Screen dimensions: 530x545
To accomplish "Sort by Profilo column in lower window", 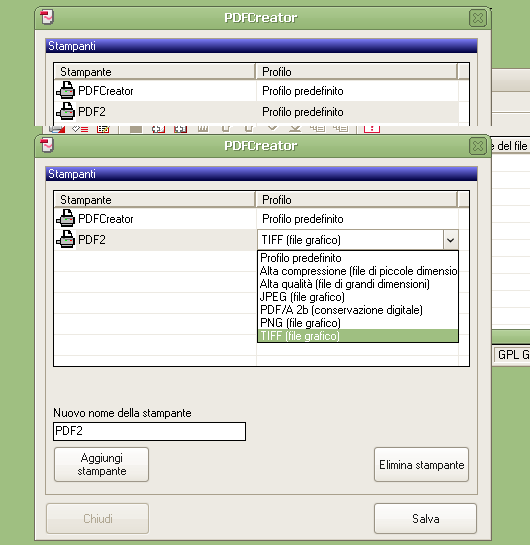I will click(357, 200).
